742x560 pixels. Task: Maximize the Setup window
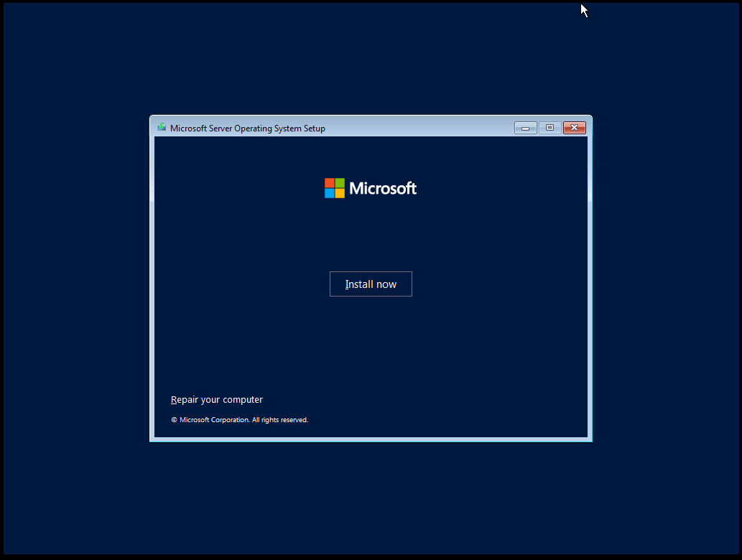point(550,128)
